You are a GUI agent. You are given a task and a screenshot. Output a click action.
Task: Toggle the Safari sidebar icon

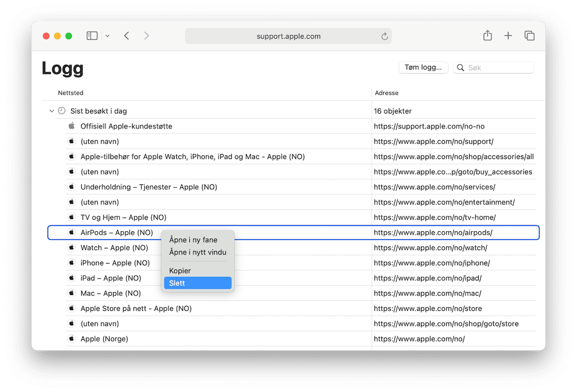[92, 36]
